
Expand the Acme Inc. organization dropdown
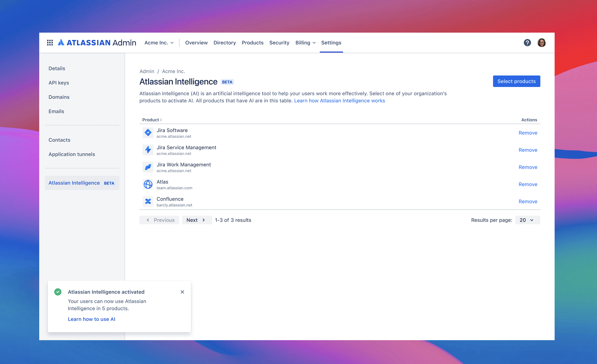coord(159,43)
